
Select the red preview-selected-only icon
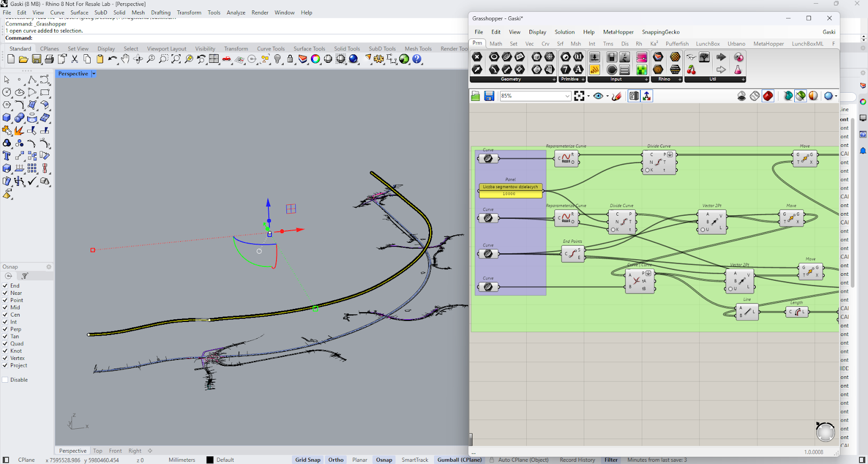tap(768, 96)
